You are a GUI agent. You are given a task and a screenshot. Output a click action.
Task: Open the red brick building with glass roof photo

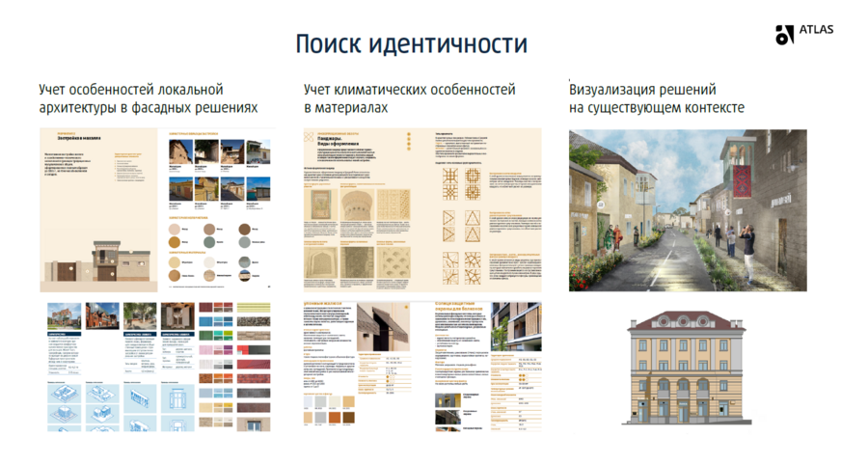102,316
